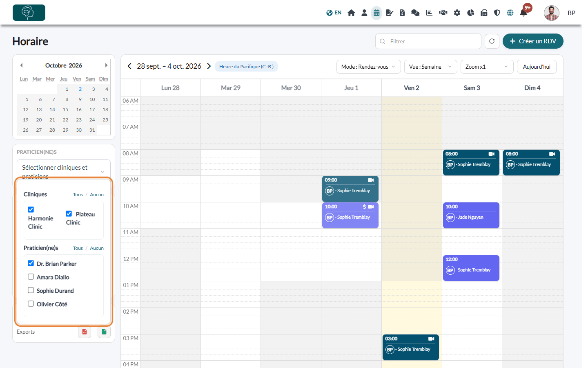Export schedule as green spreadsheet file
Viewport: 588px width, 368px height.
coord(104,332)
